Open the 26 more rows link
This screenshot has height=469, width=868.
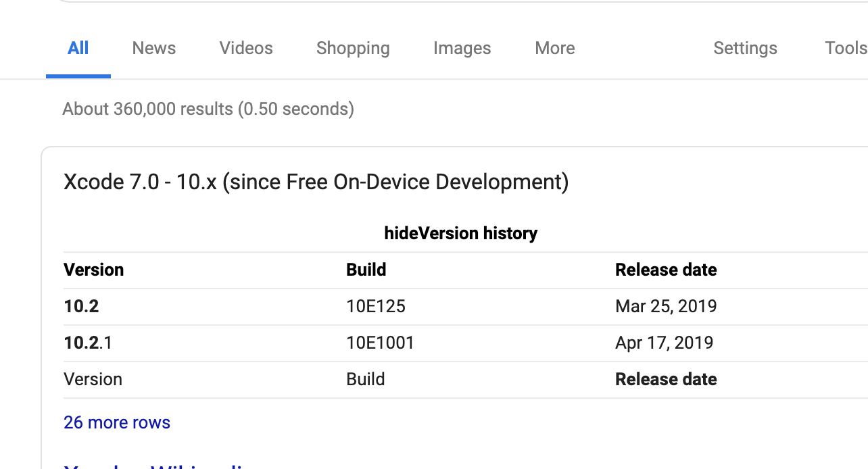[x=116, y=422]
